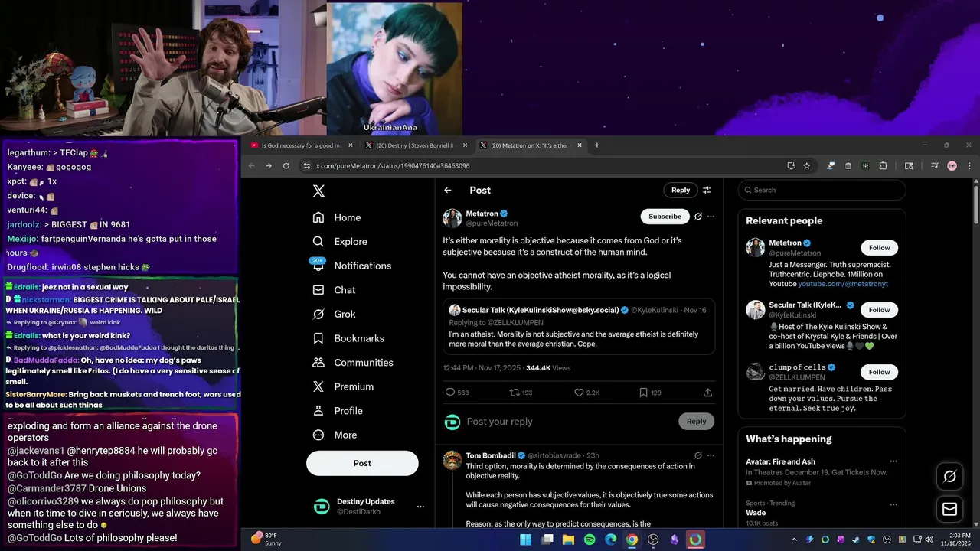
Task: Click the repost icon showing 193
Action: [521, 393]
